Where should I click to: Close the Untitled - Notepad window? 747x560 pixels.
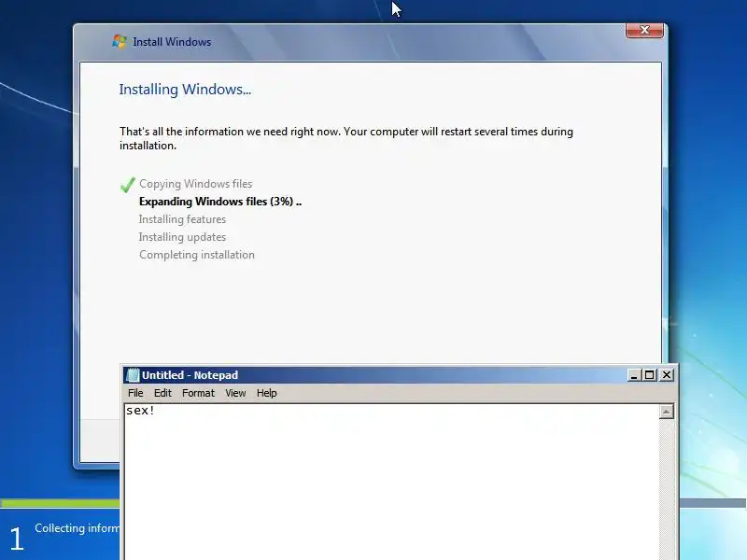coord(667,375)
